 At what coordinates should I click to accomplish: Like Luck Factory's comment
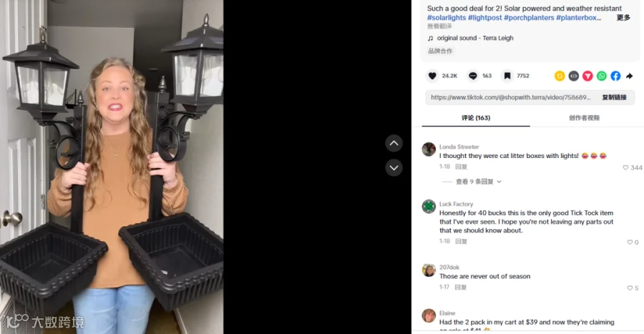coord(630,242)
